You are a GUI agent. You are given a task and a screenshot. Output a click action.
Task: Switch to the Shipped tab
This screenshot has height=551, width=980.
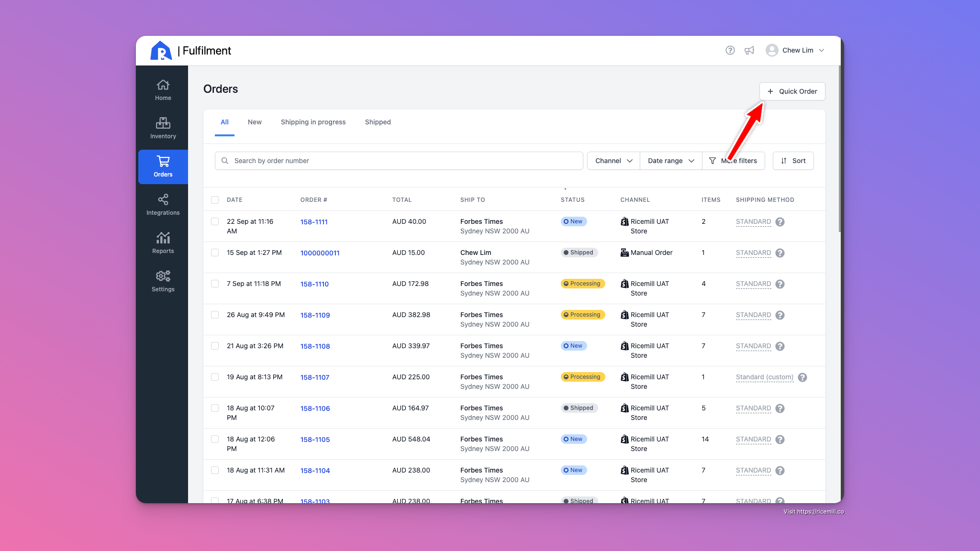click(378, 122)
